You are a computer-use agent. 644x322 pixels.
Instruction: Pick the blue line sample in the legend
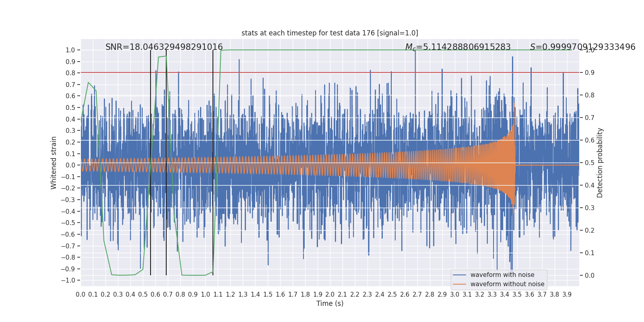coord(459,275)
